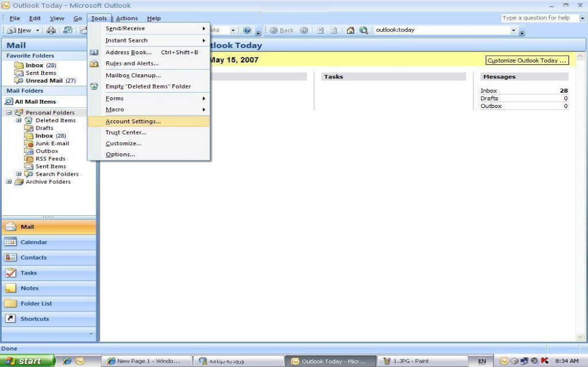Image resolution: width=588 pixels, height=367 pixels.
Task: Select Options in the Tools menu
Action: [x=149, y=155]
